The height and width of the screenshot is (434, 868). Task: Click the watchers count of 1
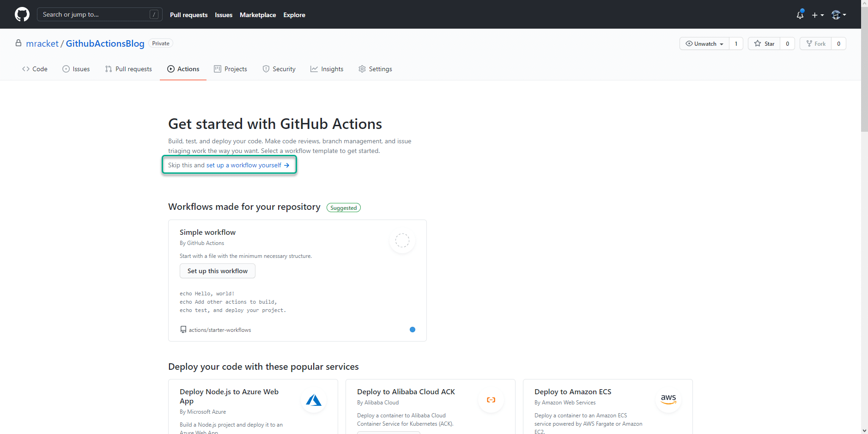pyautogui.click(x=736, y=43)
